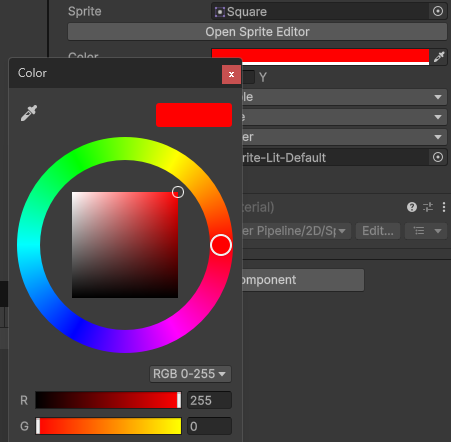Screen dimensions: 451x442
Task: Click the eyedropper beside the Color field
Action: point(439,57)
